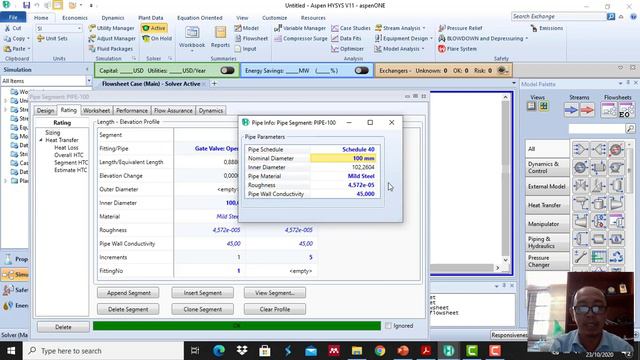The height and width of the screenshot is (360, 640).
Task: Open Case Studies
Action: (351, 28)
